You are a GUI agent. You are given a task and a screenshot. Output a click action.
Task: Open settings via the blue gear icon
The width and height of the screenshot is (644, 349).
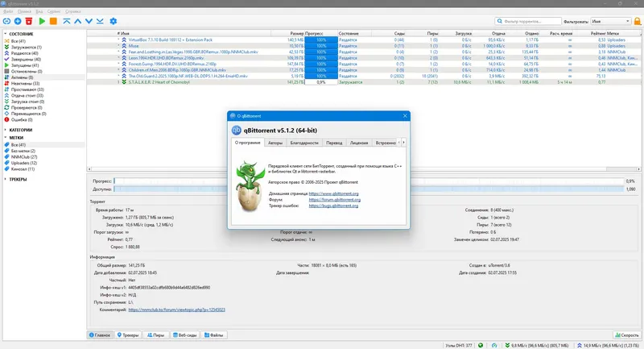click(114, 21)
